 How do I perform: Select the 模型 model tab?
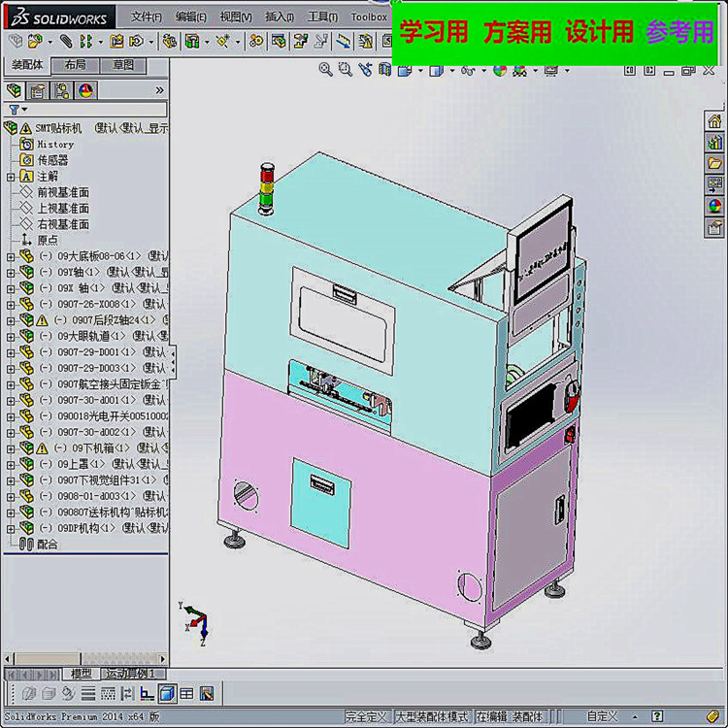coord(81,674)
